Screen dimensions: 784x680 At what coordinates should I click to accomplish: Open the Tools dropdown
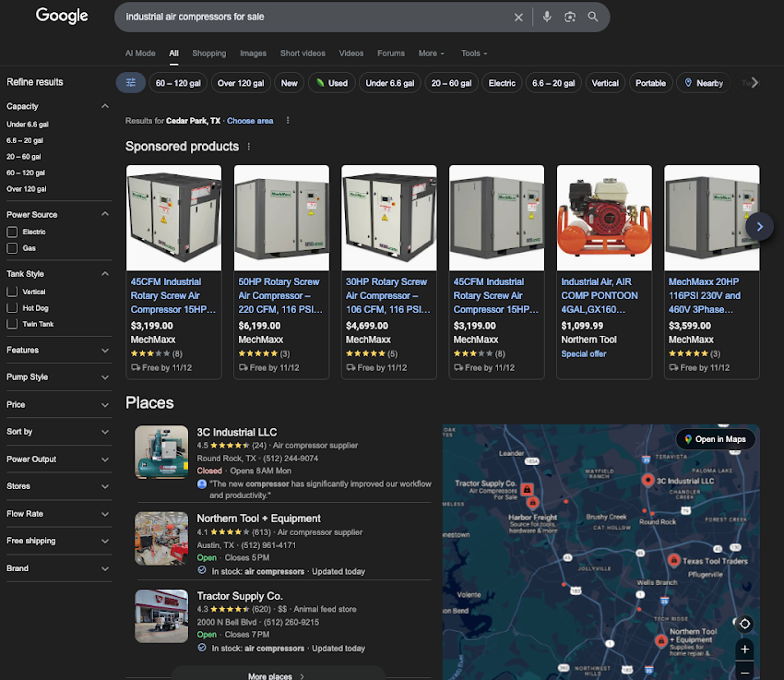click(x=474, y=53)
